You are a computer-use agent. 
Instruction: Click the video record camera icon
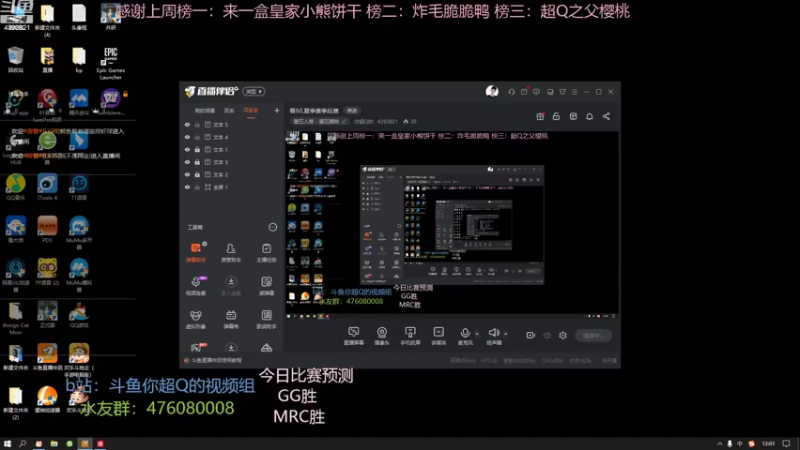coord(531,335)
